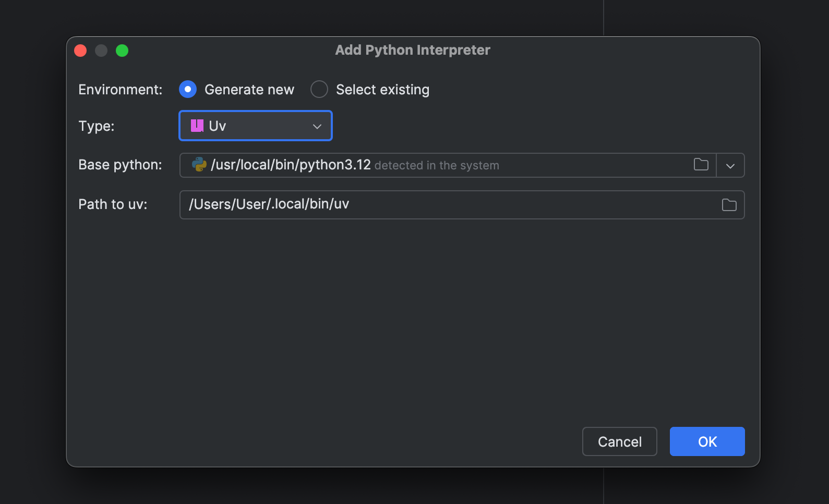Click the "Environment:" label
The width and height of the screenshot is (829, 504).
tap(120, 90)
